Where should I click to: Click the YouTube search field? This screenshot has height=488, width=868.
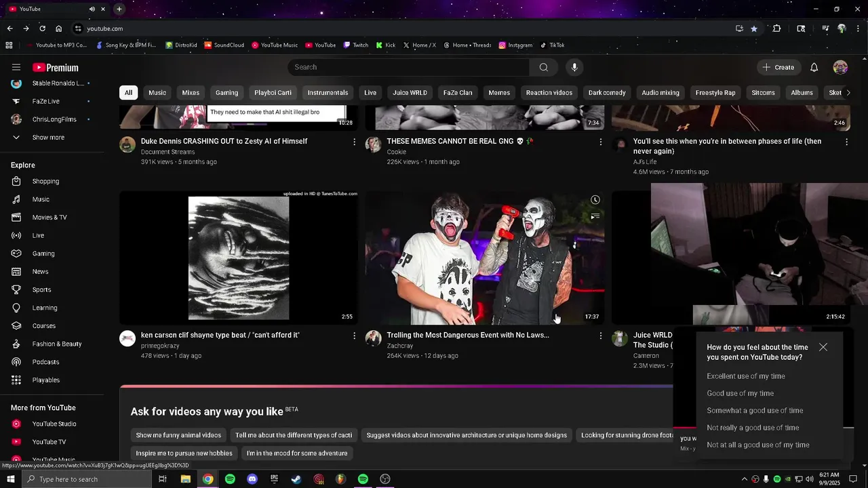click(409, 67)
